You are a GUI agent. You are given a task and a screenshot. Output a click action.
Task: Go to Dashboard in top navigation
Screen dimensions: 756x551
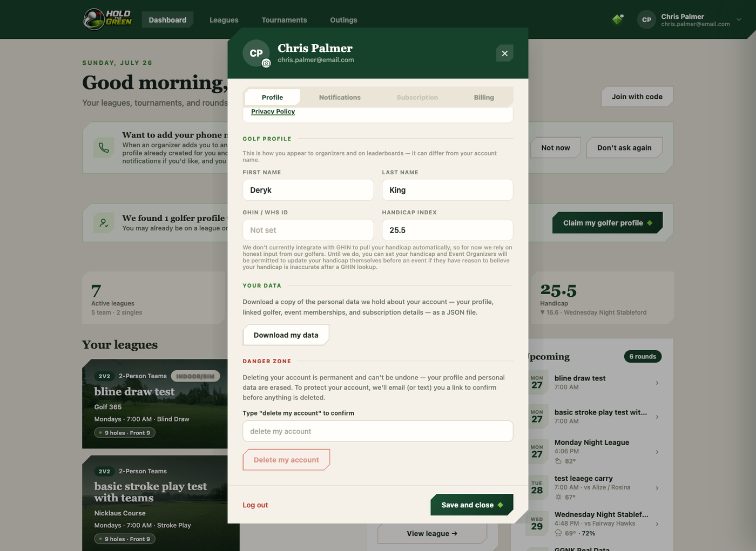click(167, 20)
